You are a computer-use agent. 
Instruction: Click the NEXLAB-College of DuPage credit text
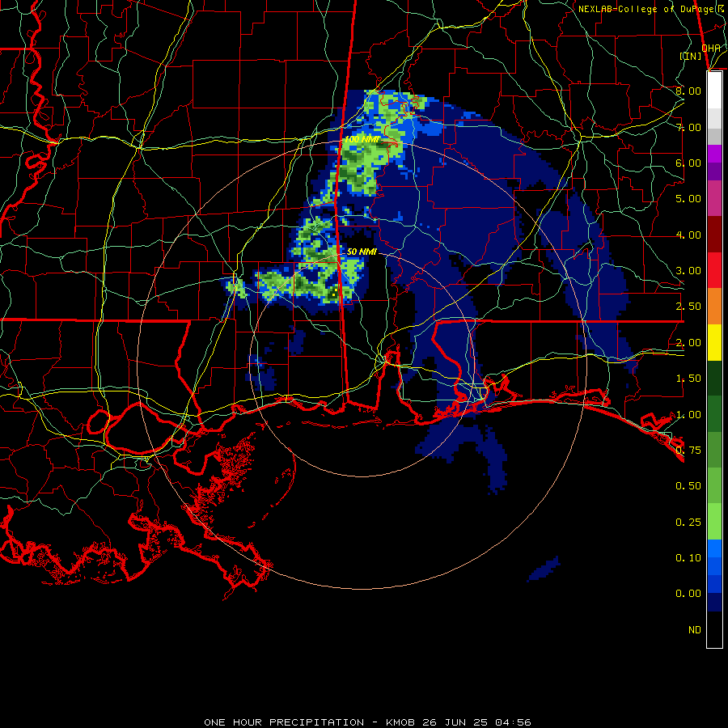652,9
